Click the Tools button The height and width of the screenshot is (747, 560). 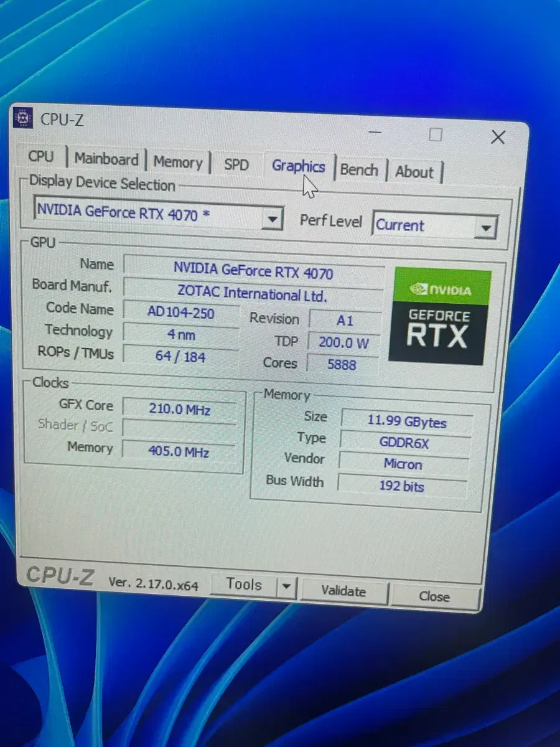click(x=244, y=585)
